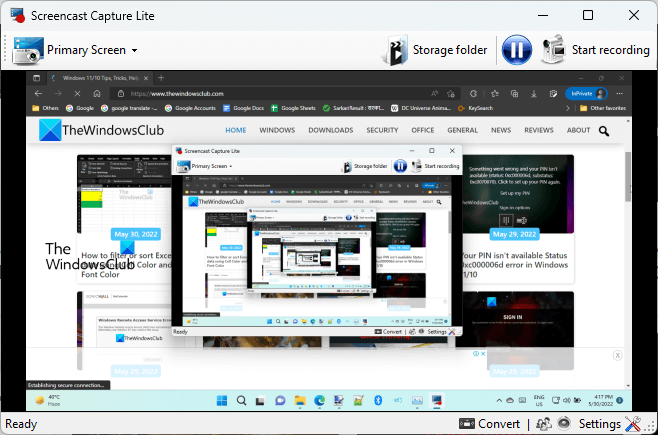
Task: Open the Google Accounts bookmark
Action: tap(190, 108)
